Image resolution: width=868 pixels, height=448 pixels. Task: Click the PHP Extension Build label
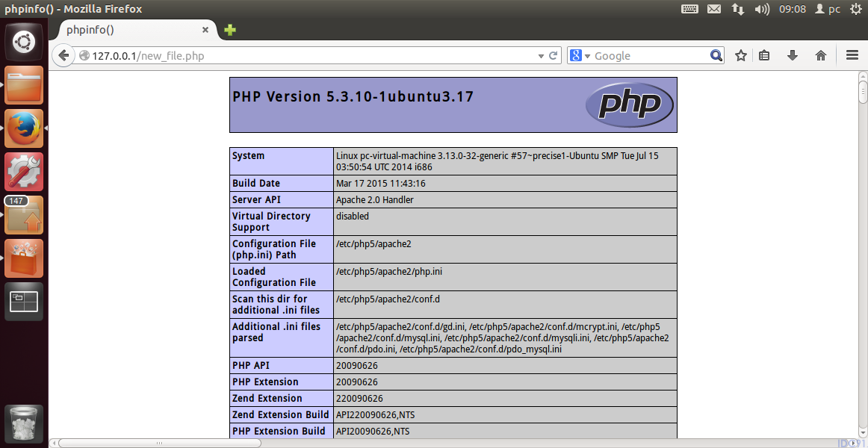click(x=279, y=431)
